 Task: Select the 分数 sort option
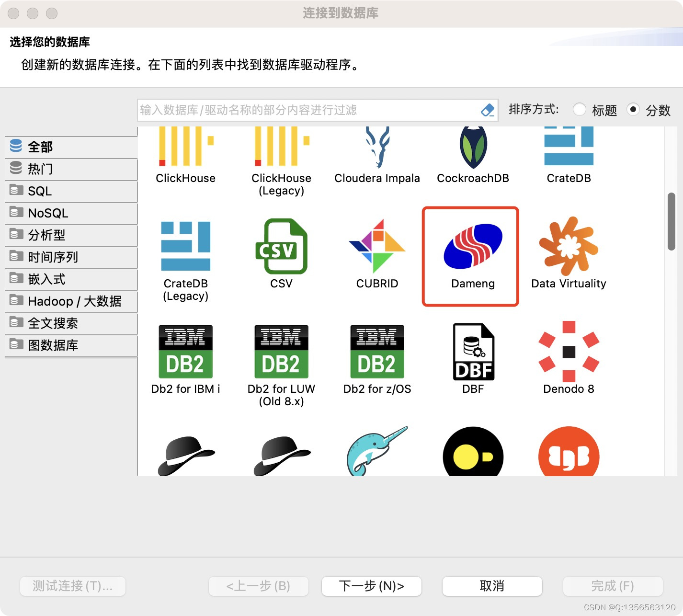pos(634,110)
